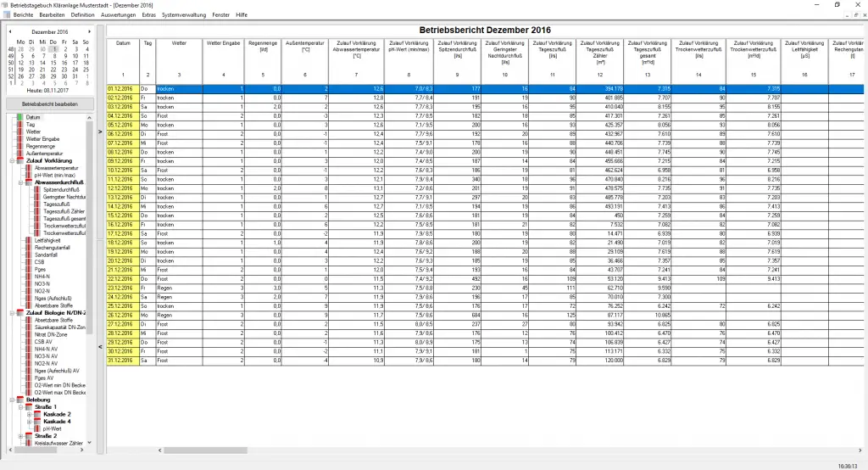This screenshot has height=470, width=868.
Task: Click the folder icon of Zulauf Biologie N/DN-Z
Action: (x=19, y=313)
